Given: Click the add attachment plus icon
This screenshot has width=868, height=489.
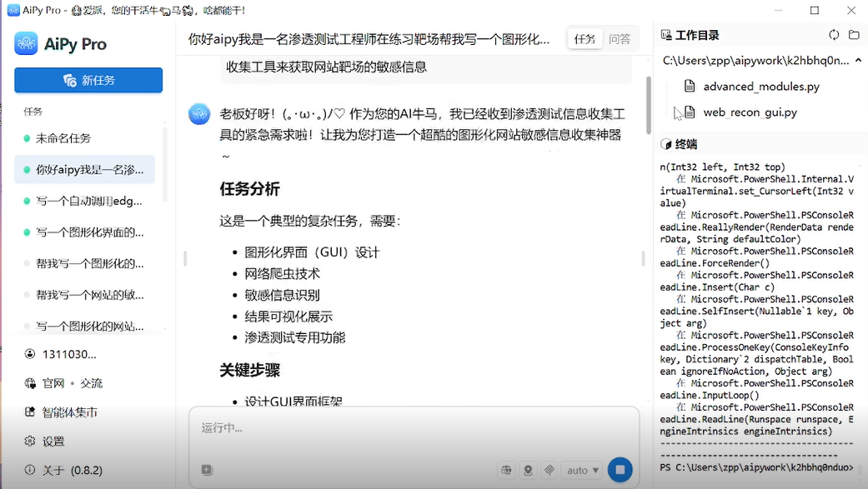Looking at the screenshot, I should (x=207, y=470).
